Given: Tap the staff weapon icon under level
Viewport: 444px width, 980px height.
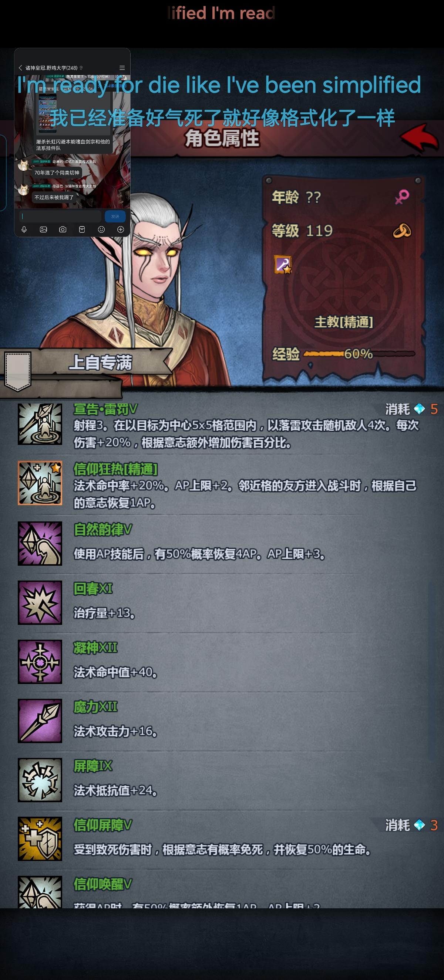Looking at the screenshot, I should coord(283,265).
